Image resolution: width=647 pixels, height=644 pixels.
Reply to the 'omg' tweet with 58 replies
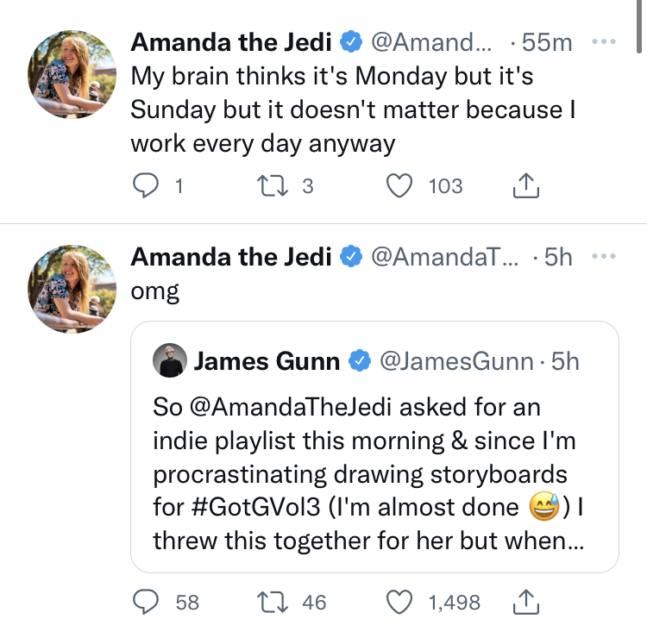tap(145, 602)
